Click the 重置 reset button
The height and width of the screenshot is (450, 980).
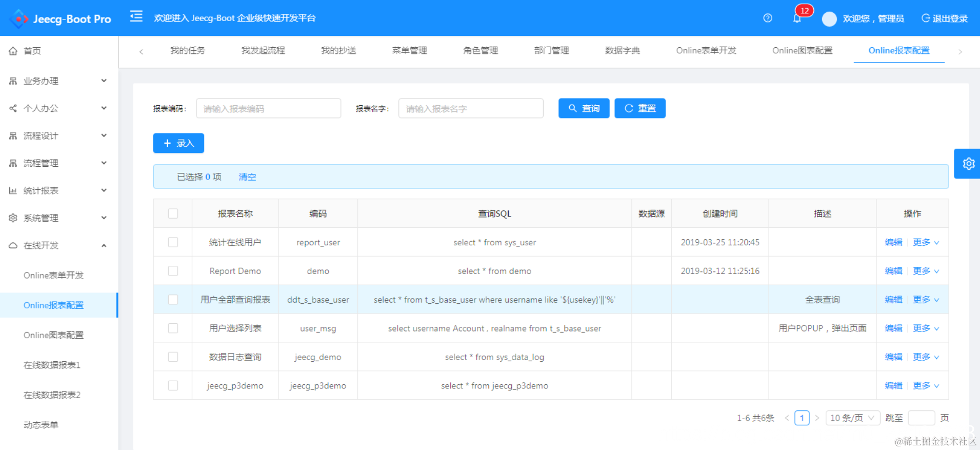coord(640,108)
